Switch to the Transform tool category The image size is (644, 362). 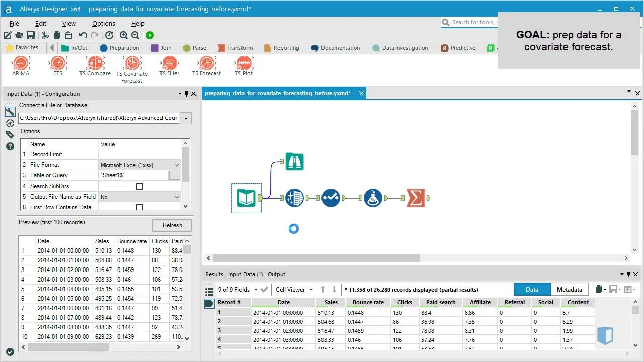point(235,48)
